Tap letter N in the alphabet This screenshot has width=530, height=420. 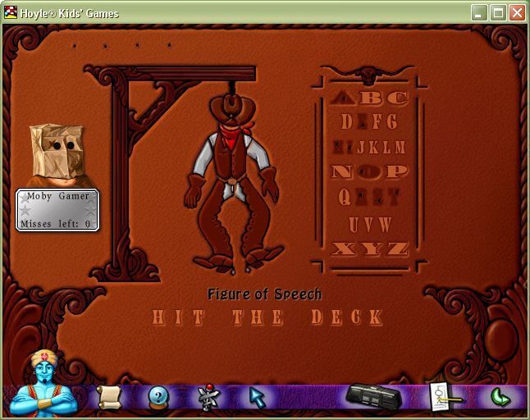[x=341, y=171]
